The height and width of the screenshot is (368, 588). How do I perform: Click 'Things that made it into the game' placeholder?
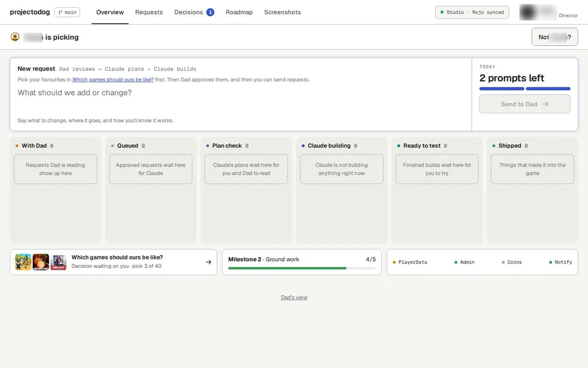(x=533, y=169)
